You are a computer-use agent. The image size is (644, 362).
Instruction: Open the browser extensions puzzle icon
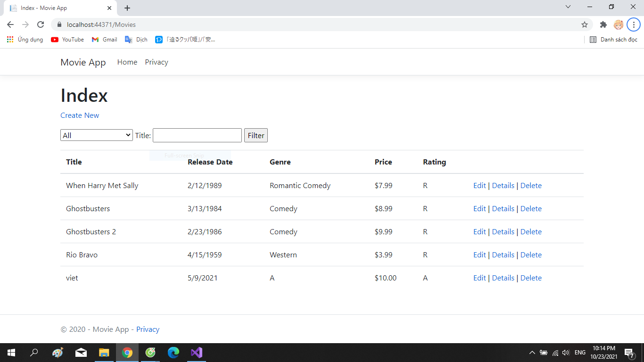point(603,25)
